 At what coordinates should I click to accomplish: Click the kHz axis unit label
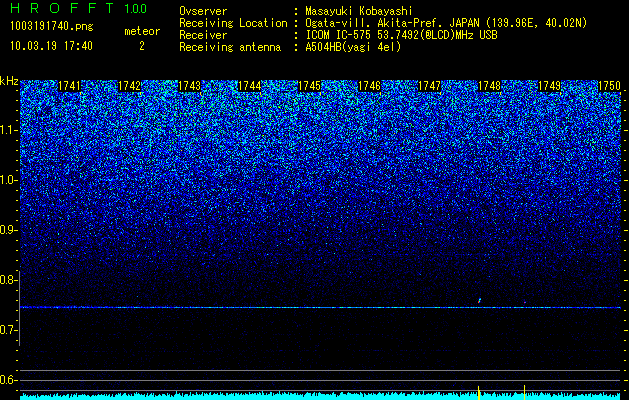pos(9,81)
